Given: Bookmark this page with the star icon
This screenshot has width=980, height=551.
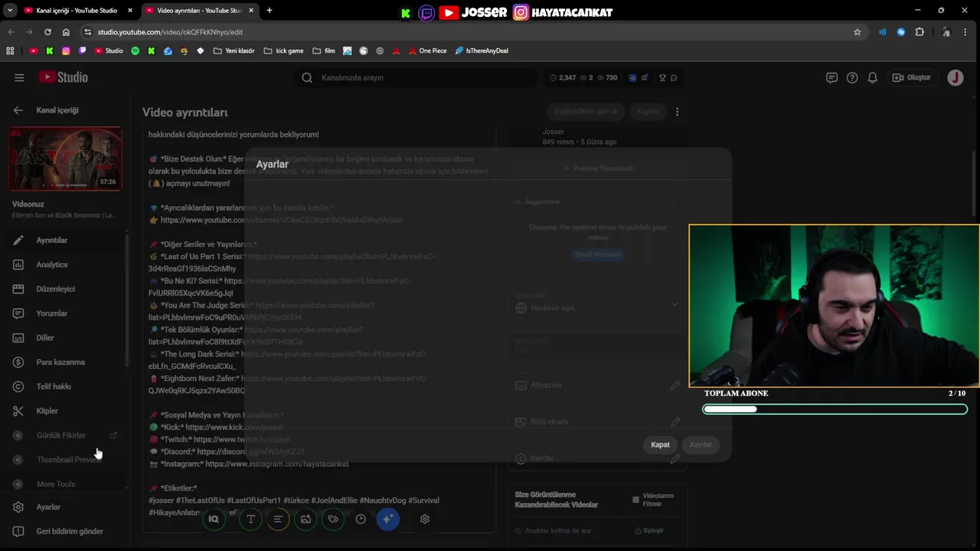Looking at the screenshot, I should click(x=857, y=32).
